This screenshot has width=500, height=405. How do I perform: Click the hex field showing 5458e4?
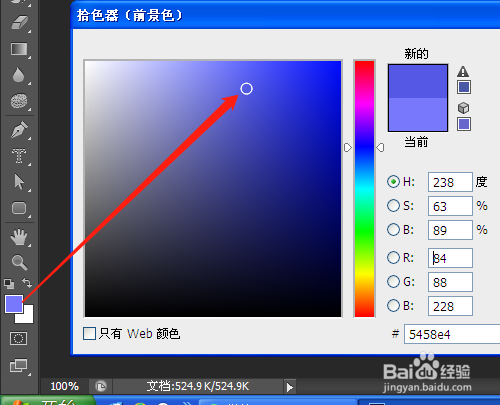pos(452,334)
